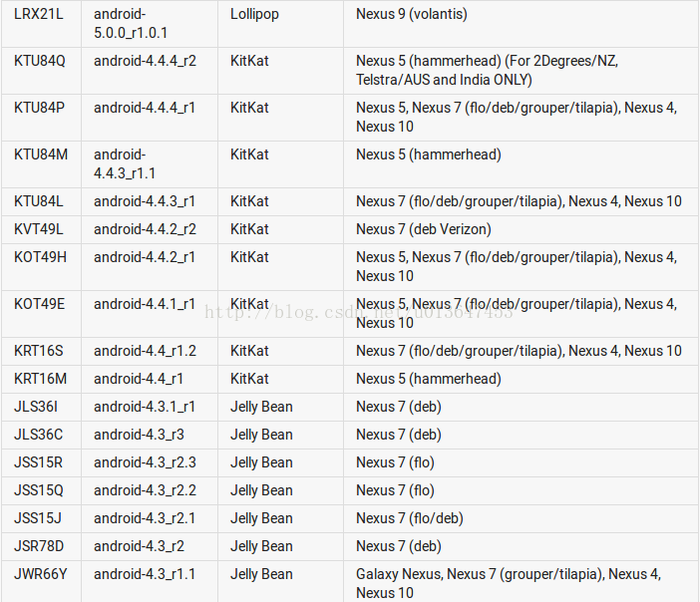700x602 pixels.
Task: Select build ID KRT16S
Action: 39,351
